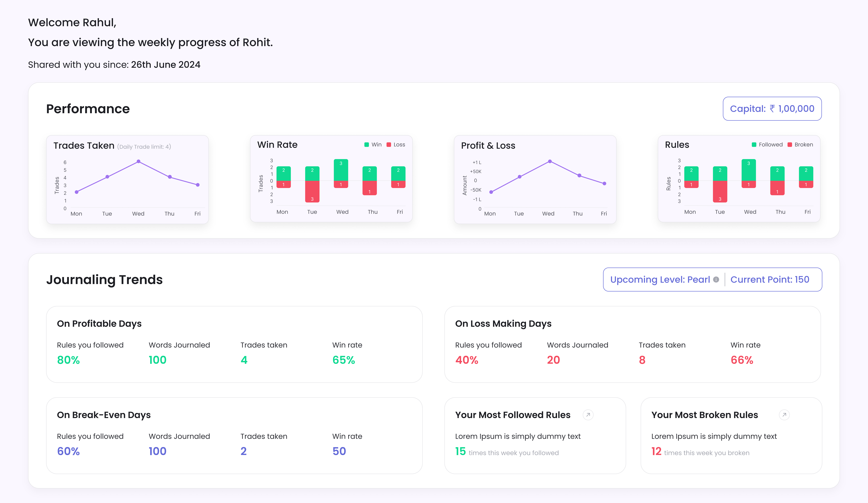Select the Monday point in Profit & Loss chart
This screenshot has width=868, height=503.
[x=491, y=192]
